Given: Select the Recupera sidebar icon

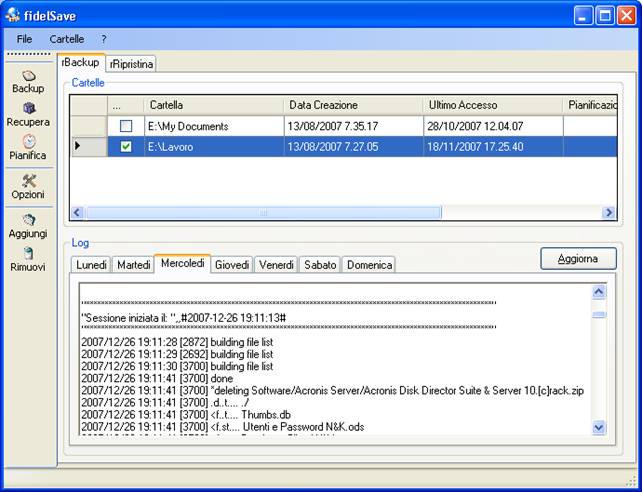Looking at the screenshot, I should click(28, 109).
